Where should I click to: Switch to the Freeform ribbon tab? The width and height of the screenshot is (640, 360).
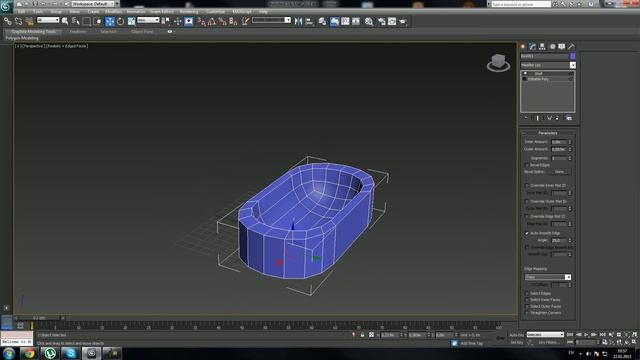coord(78,31)
